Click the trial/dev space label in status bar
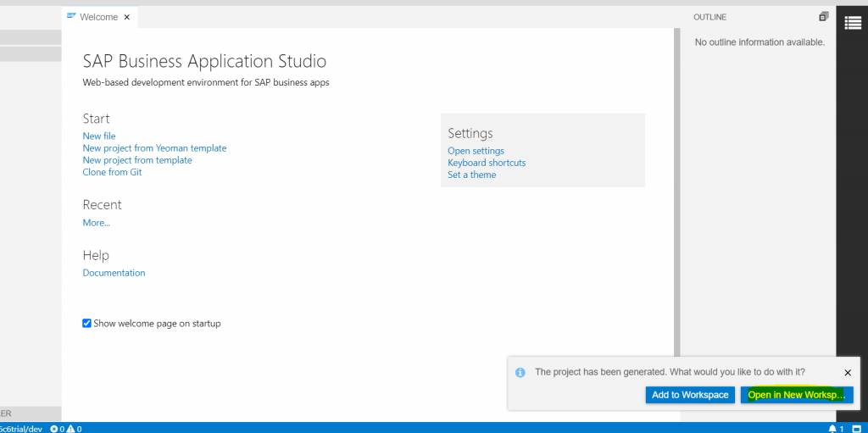Viewport: 868px width, 433px height. click(21, 429)
